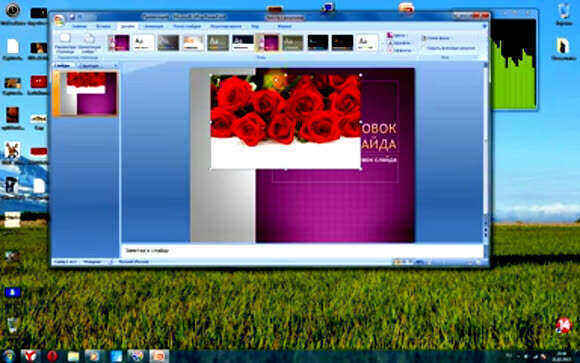
Task: Click the red roses picture on slide
Action: tap(285, 122)
